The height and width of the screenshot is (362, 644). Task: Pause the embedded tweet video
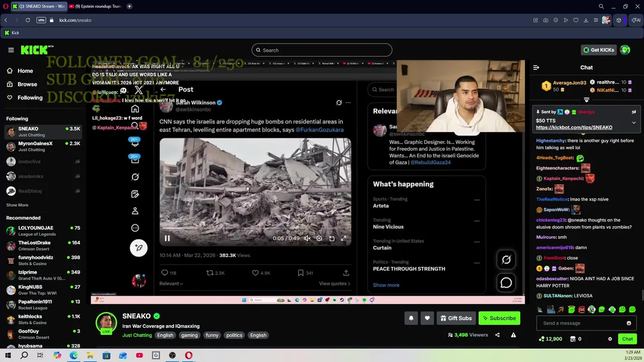click(x=167, y=238)
